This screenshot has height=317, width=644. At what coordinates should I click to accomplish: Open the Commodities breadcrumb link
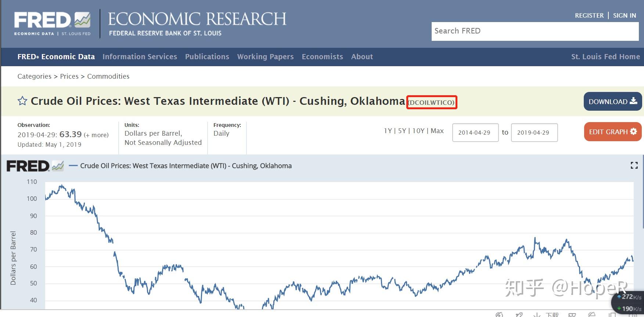coord(108,76)
